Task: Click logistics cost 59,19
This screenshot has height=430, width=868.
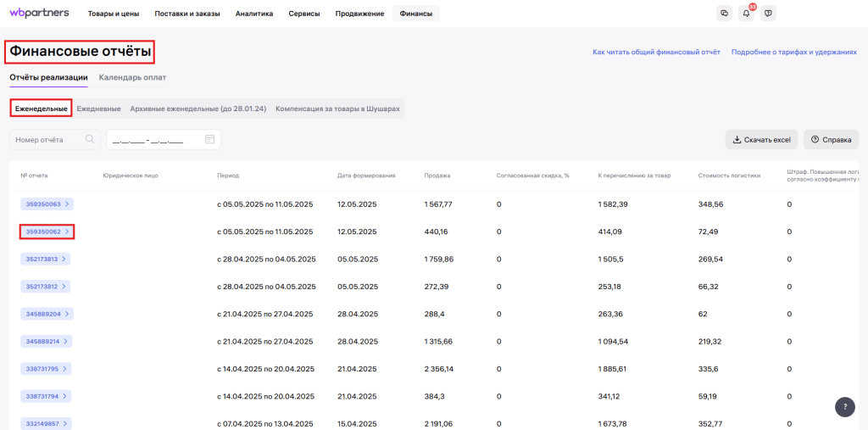Action: [x=709, y=396]
